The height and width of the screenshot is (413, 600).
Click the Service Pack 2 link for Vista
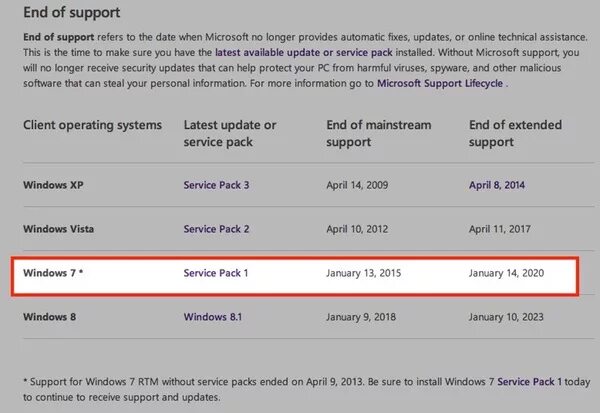coord(216,229)
